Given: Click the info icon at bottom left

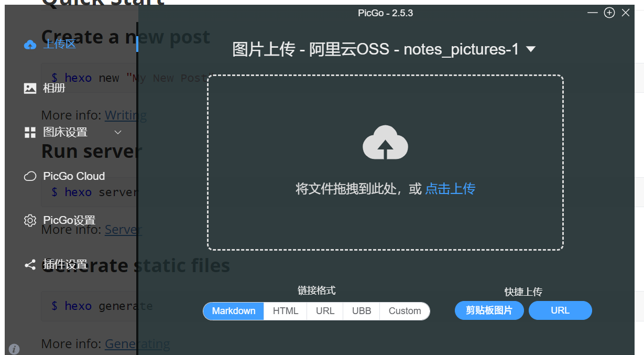Looking at the screenshot, I should 14,349.
